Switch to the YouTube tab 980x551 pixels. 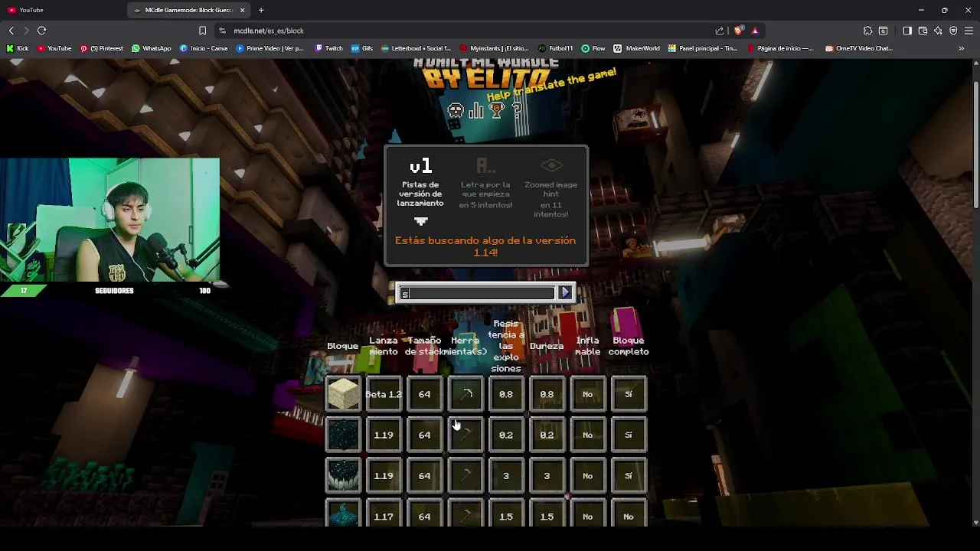(61, 10)
